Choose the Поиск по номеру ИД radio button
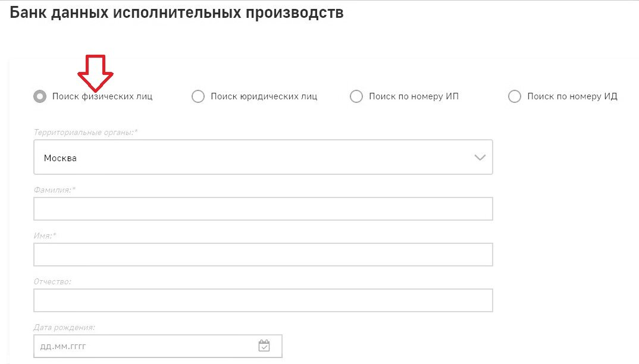The width and height of the screenshot is (639, 364). (515, 96)
